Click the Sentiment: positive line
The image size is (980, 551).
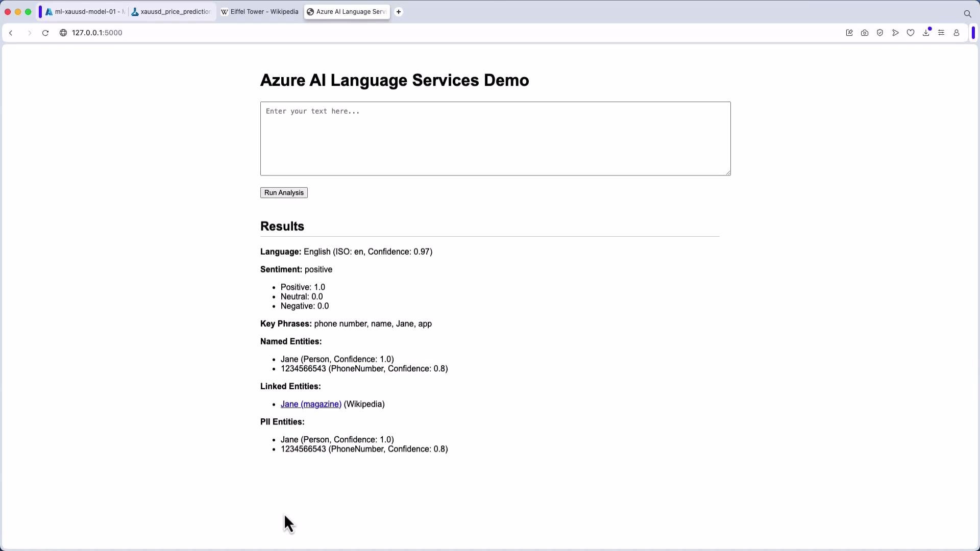click(x=296, y=270)
